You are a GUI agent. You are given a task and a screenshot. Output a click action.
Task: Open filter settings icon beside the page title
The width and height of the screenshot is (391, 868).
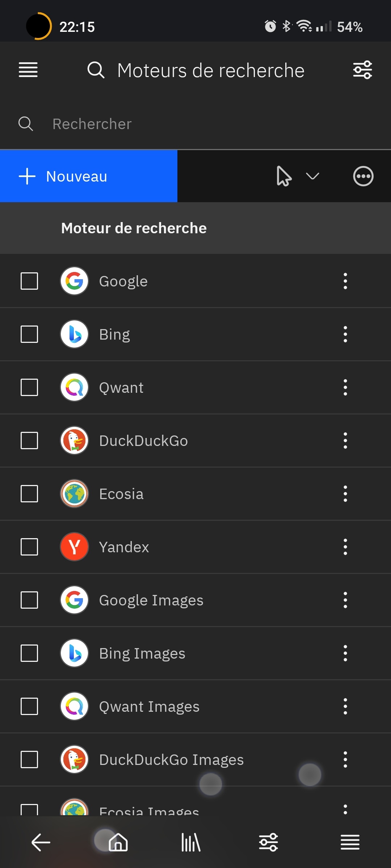[362, 70]
